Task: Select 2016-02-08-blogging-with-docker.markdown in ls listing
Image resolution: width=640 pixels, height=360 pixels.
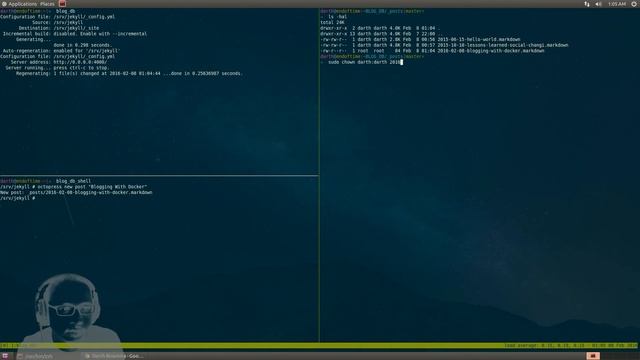Action: [x=491, y=51]
